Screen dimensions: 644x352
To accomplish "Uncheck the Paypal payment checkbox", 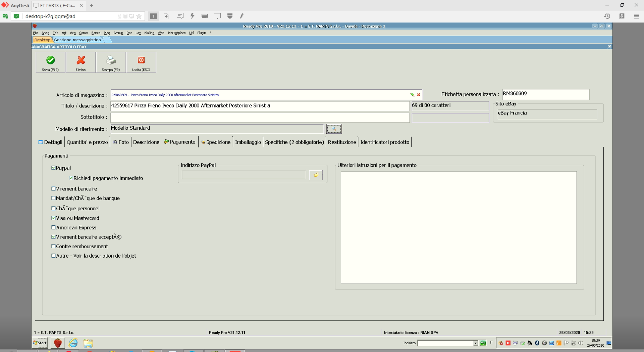I will [x=53, y=168].
